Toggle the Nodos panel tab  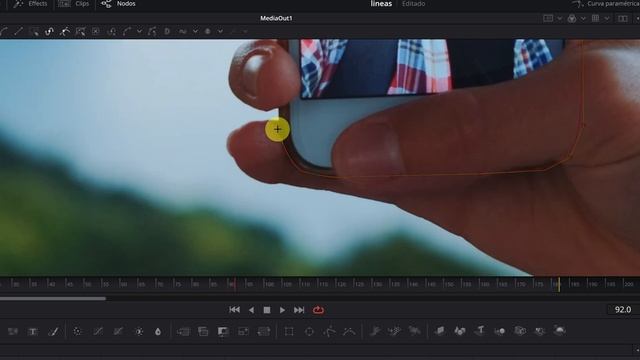click(118, 4)
